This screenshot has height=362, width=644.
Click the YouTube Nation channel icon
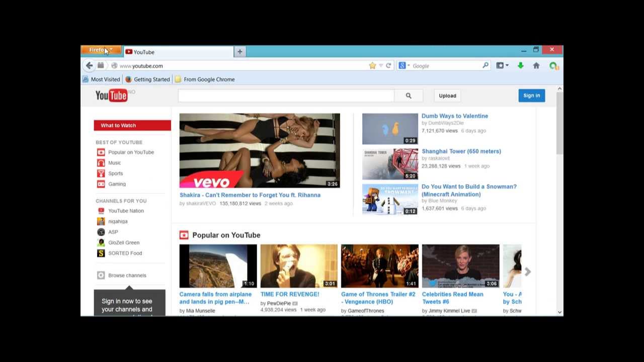pyautogui.click(x=101, y=211)
